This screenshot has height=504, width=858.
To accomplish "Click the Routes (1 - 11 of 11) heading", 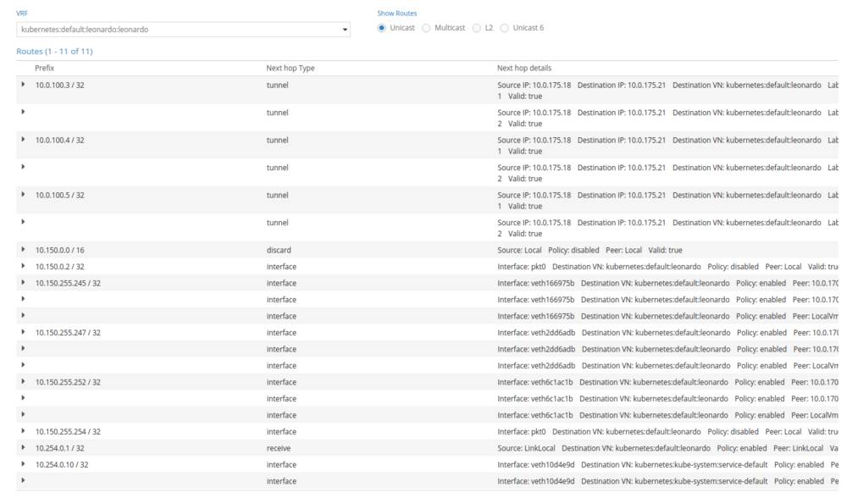I will [x=55, y=52].
